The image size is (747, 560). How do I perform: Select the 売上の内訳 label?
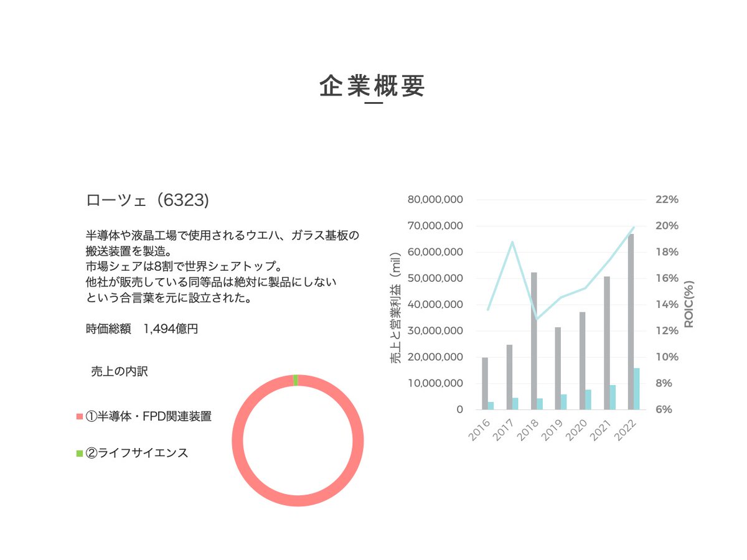(x=120, y=371)
